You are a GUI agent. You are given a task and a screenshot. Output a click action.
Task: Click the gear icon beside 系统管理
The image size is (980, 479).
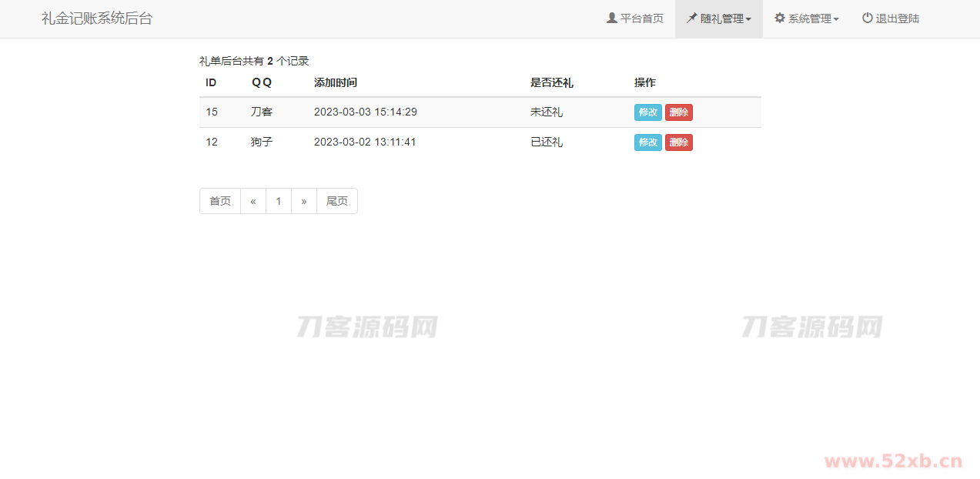780,18
